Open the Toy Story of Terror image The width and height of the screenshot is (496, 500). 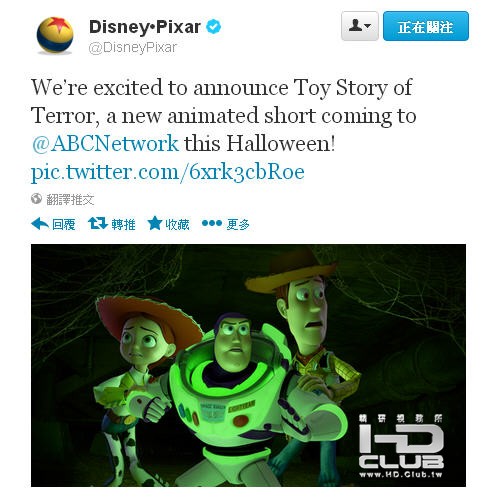pos(248,365)
